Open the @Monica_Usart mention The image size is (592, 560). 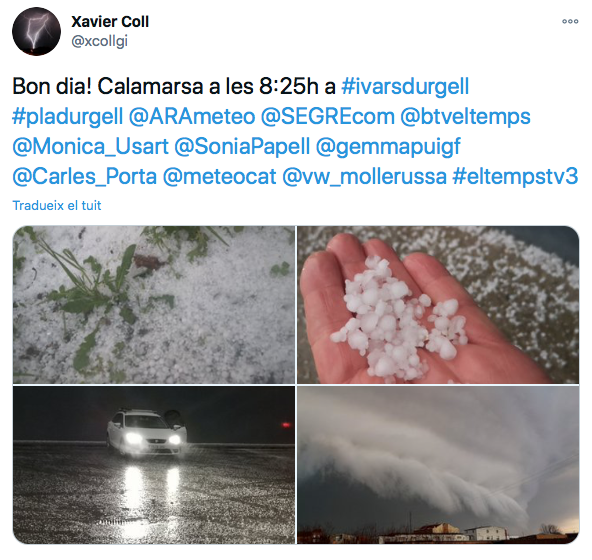click(x=90, y=147)
